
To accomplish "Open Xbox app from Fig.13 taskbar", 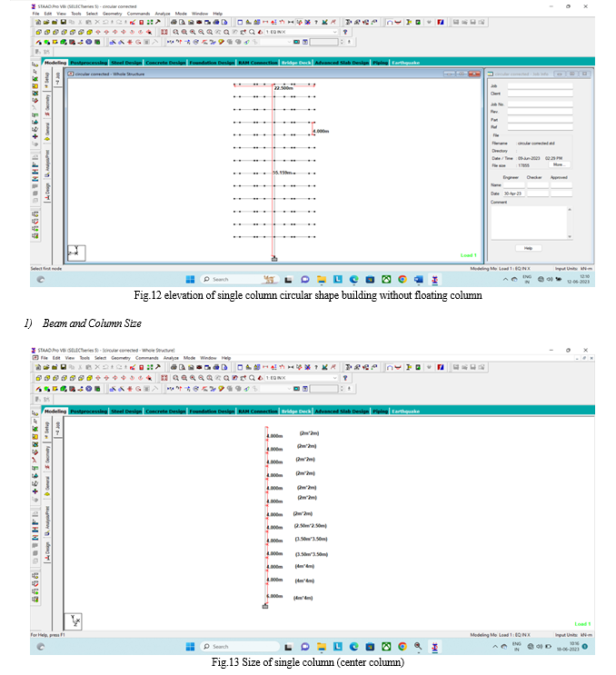I will point(386,647).
